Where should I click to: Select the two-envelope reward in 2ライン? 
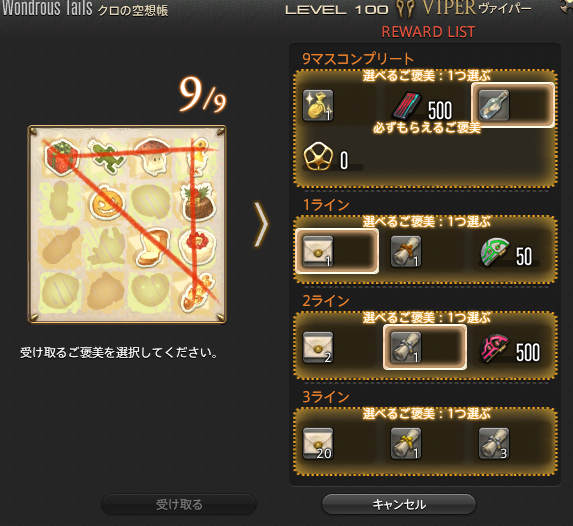318,347
